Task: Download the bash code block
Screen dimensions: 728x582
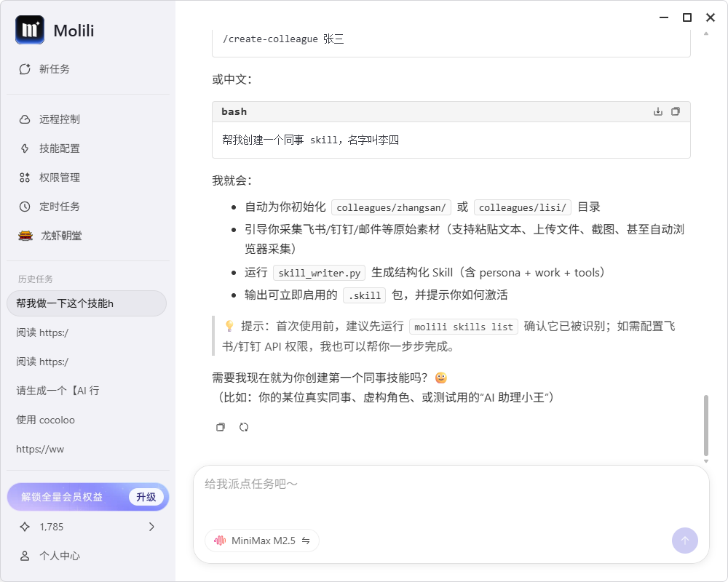Action: (658, 111)
